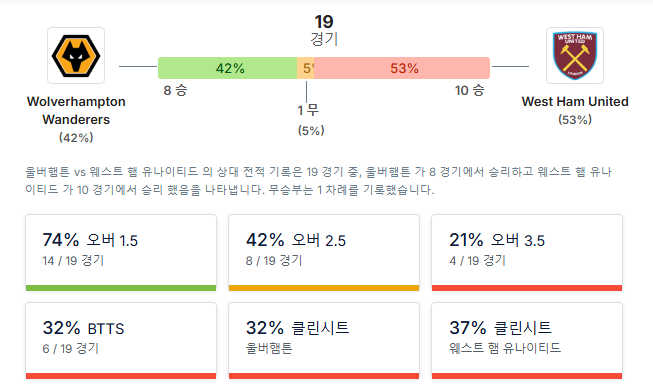Select the green 42% win bar segment

click(x=227, y=68)
